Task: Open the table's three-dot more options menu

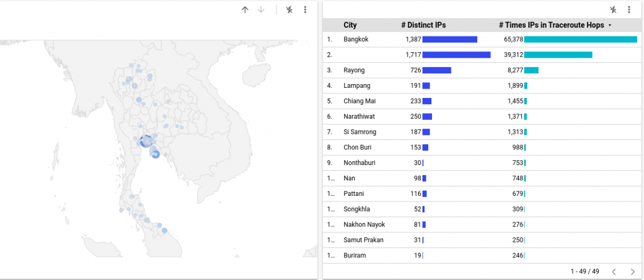Action: coord(629,10)
